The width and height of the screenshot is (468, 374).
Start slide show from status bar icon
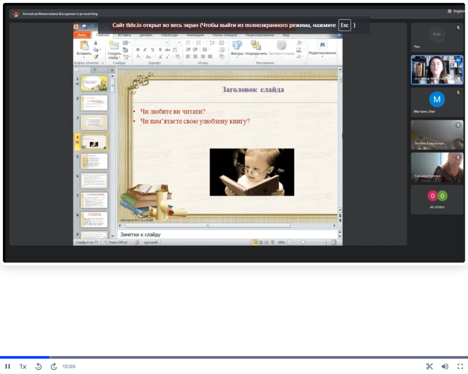pyautogui.click(x=272, y=242)
